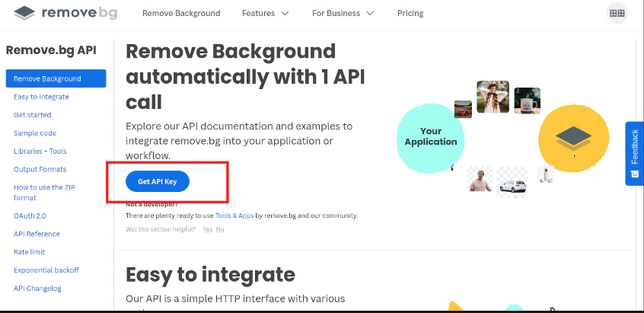Click the man in pink shirt cutout

[480, 180]
